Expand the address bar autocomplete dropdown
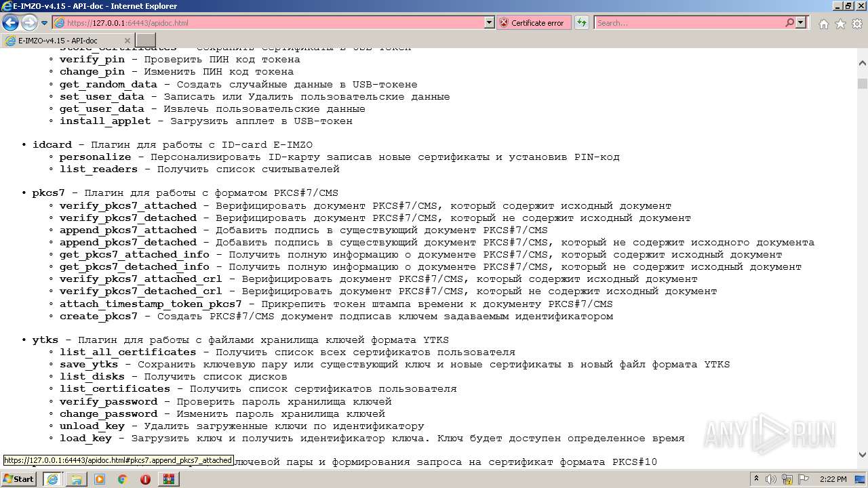The width and height of the screenshot is (868, 488). click(490, 23)
